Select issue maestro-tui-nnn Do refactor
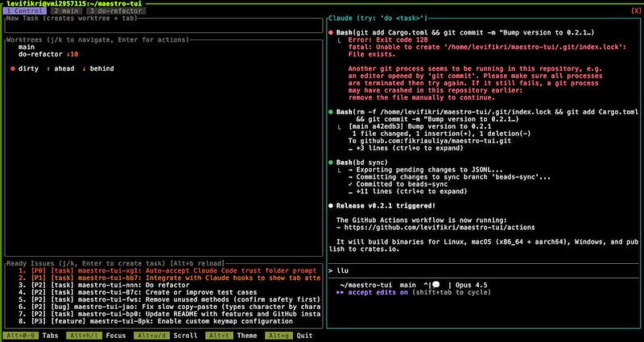This screenshot has width=644, height=342. (104, 286)
